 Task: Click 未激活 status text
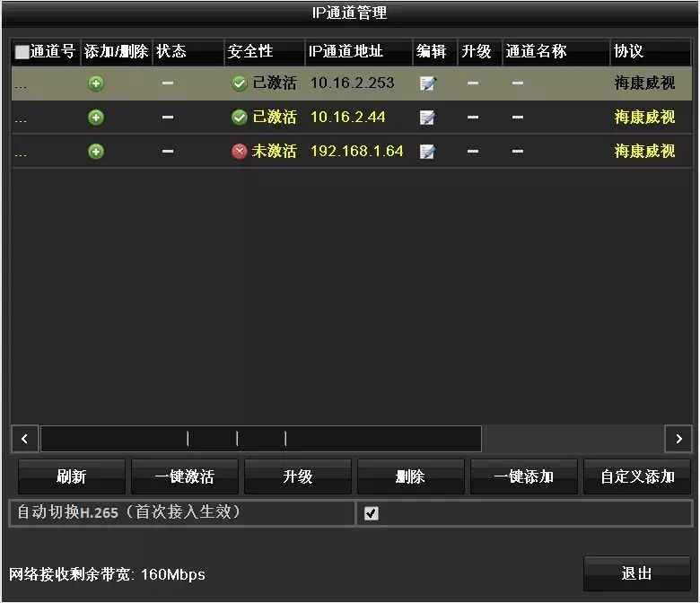(274, 152)
